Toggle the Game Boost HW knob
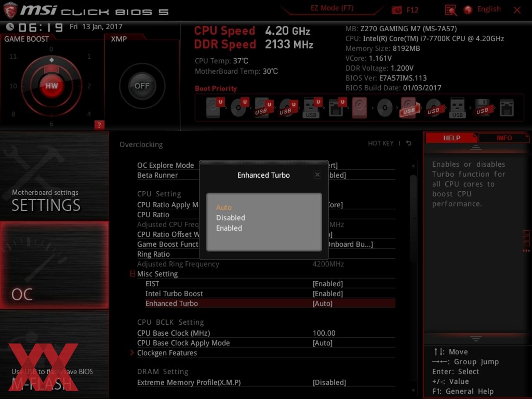Viewport: 532px width, 399px height. [x=52, y=86]
